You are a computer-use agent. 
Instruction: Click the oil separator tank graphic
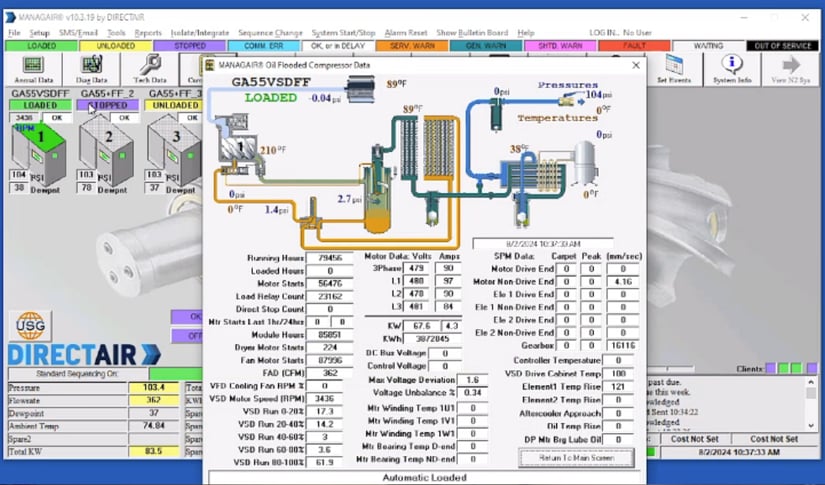click(x=377, y=196)
